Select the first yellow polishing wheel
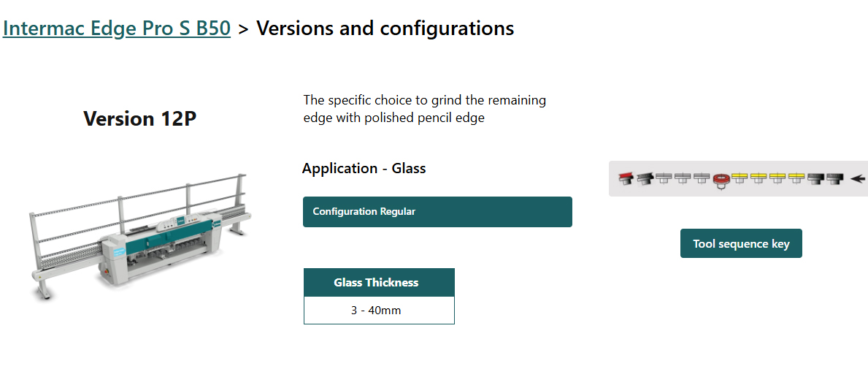The height and width of the screenshot is (369, 868). click(740, 178)
